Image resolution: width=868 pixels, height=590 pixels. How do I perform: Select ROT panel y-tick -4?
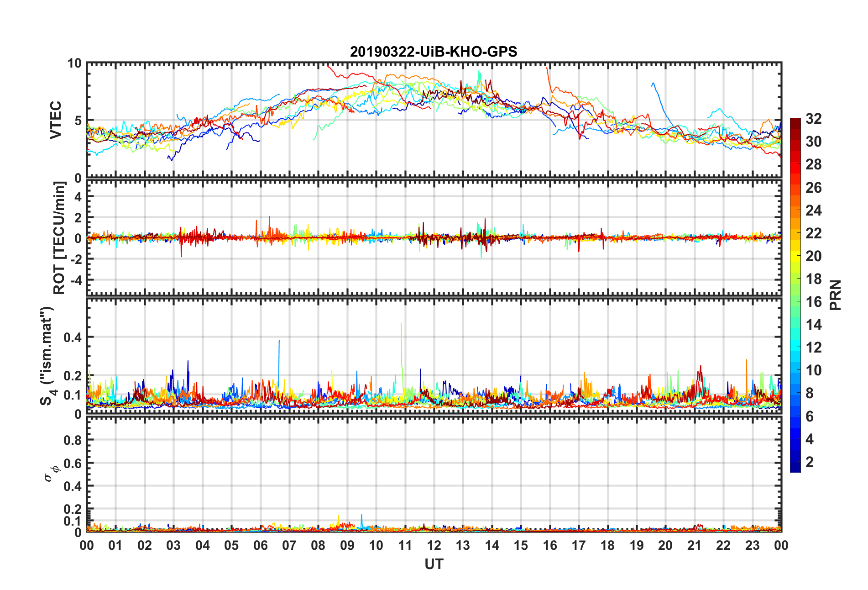point(76,279)
